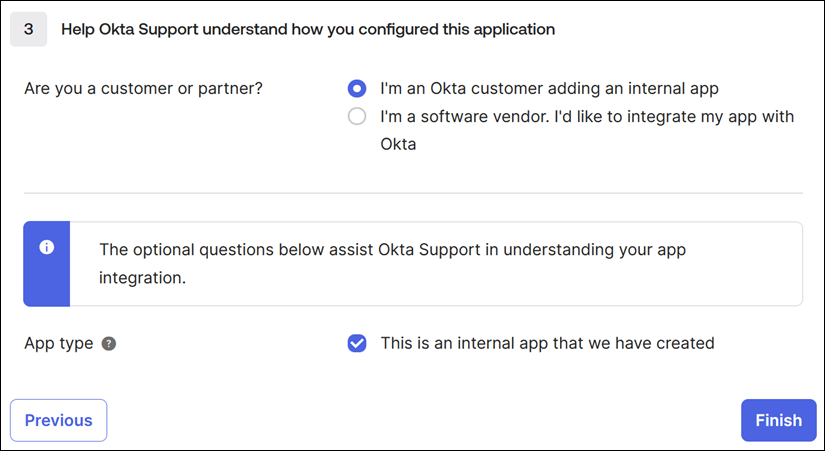This screenshot has height=451, width=825.
Task: Click the "Okta" word ending the vendor option
Action: point(398,144)
